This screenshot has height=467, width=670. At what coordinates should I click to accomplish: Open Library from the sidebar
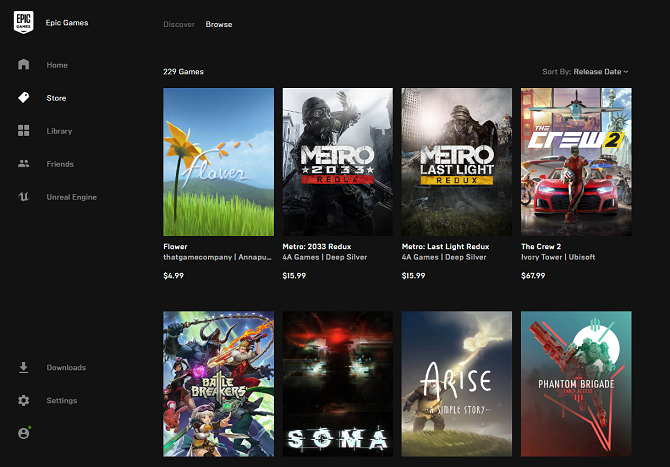pos(59,131)
